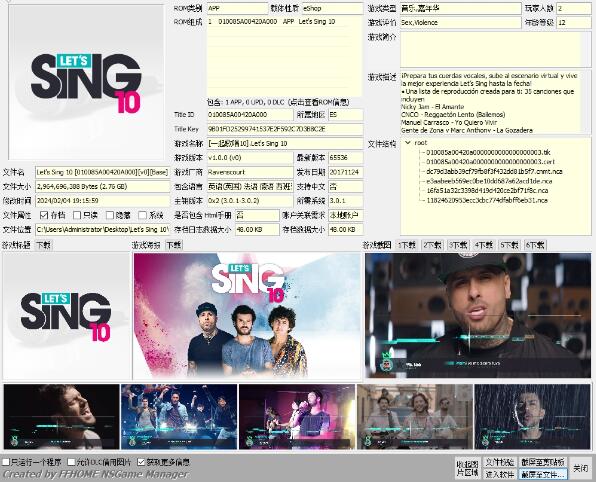
Task: Click the 存档数据大小 field 48.00 KB
Action: 346,230
